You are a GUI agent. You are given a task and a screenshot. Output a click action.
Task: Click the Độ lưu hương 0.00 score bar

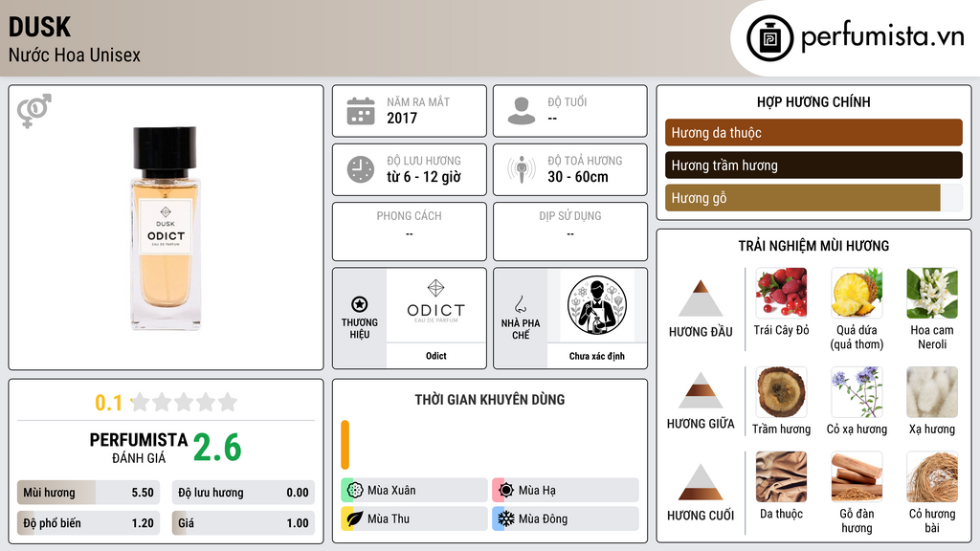click(243, 493)
